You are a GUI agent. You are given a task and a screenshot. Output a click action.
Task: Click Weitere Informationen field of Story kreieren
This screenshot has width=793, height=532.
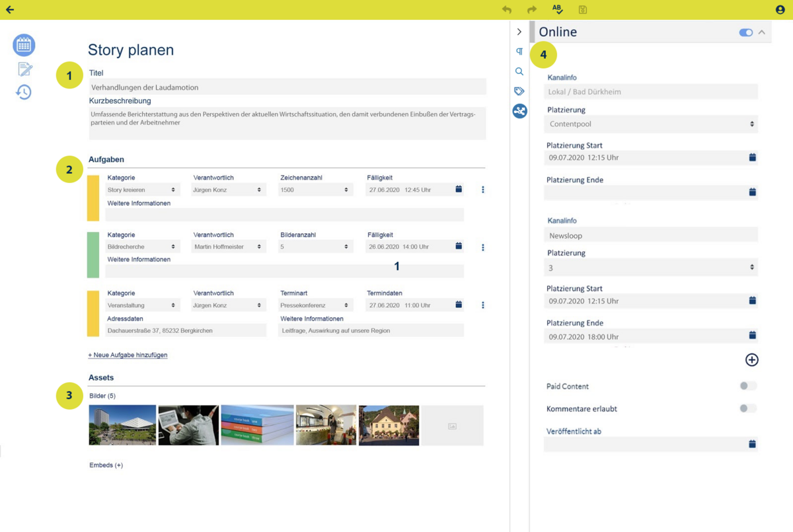pos(284,214)
